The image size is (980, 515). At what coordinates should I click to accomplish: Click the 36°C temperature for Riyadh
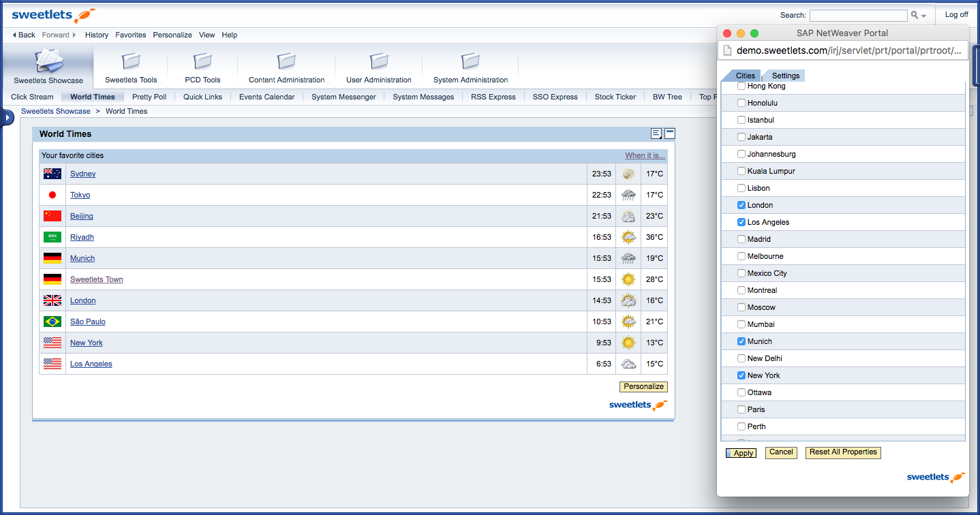[654, 237]
